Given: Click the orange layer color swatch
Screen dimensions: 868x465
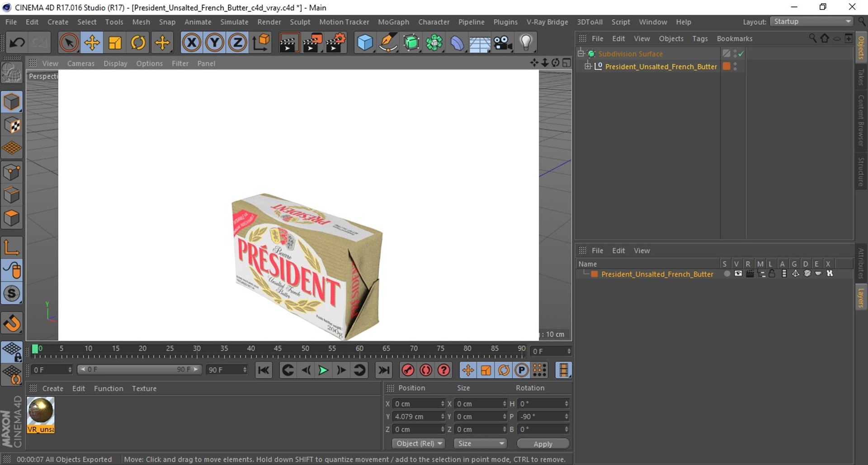Looking at the screenshot, I should click(x=594, y=274).
